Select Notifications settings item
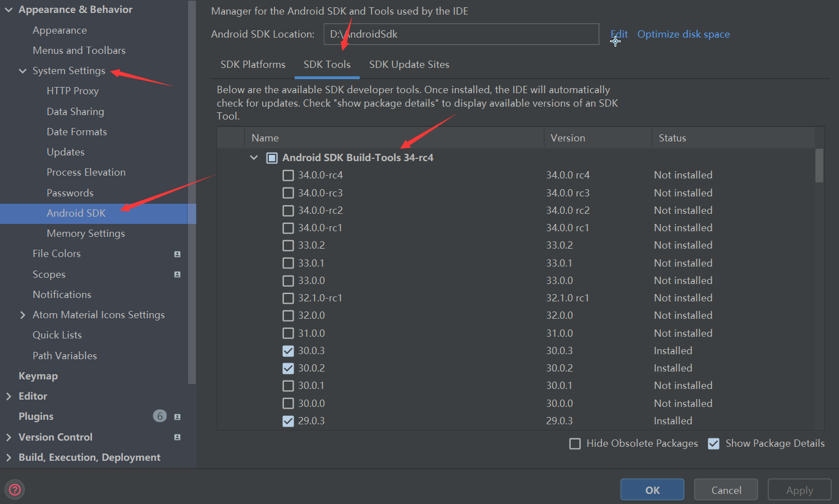 (62, 295)
